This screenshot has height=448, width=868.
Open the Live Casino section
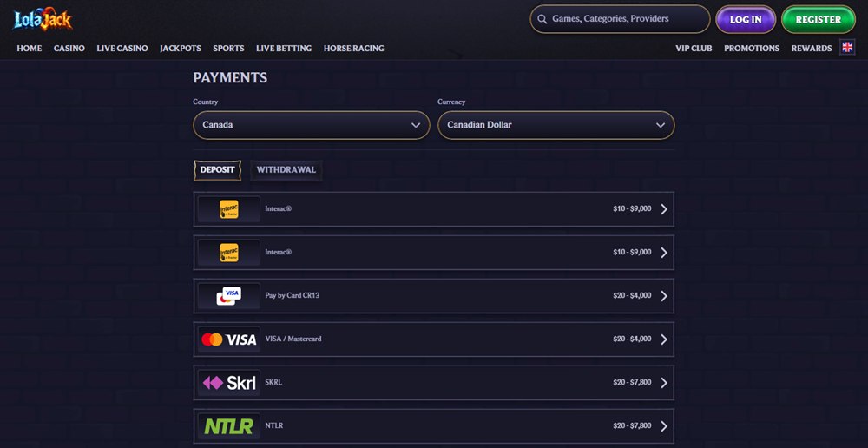(122, 48)
